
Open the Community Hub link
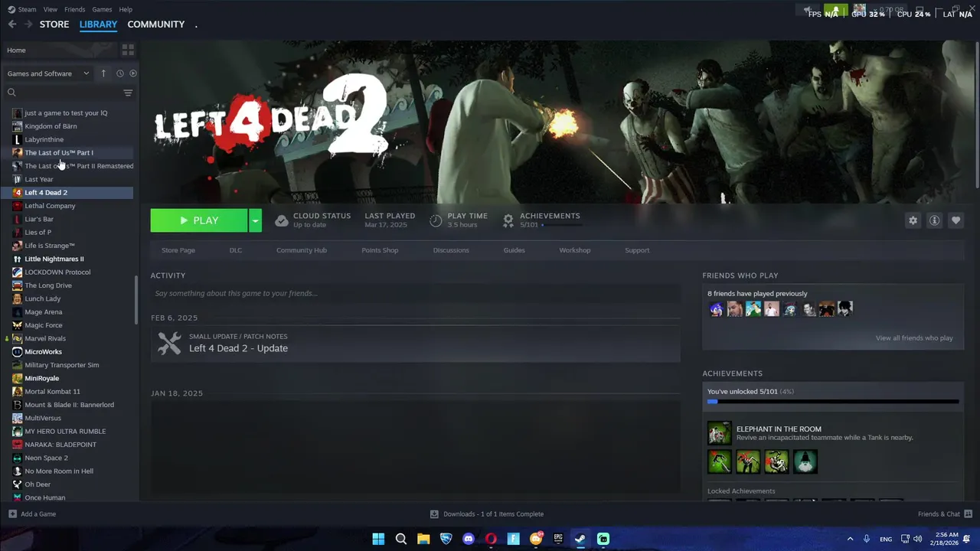[302, 250]
